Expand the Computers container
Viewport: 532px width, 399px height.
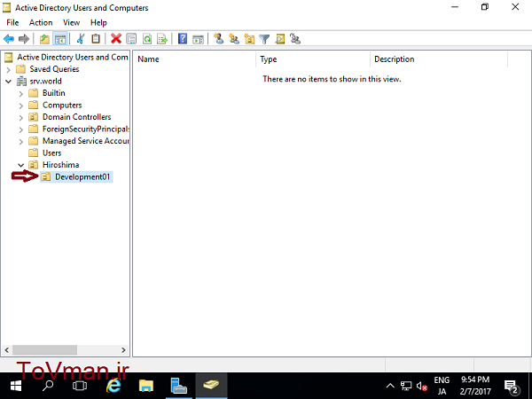coord(21,106)
